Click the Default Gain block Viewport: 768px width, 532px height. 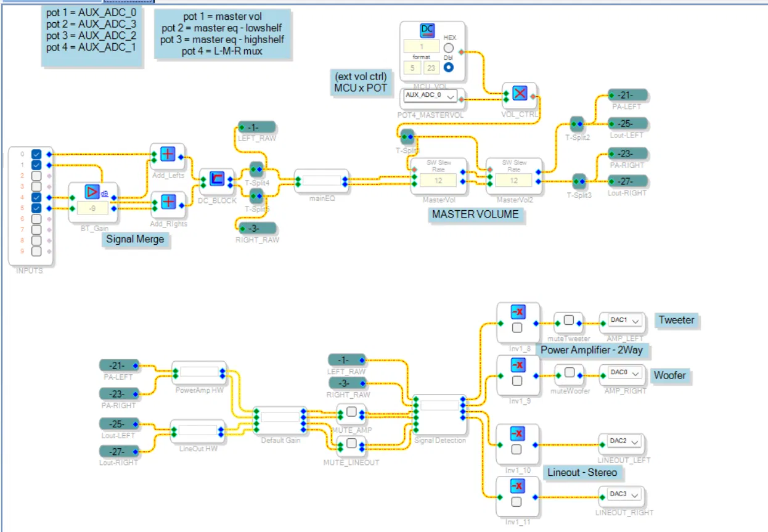[279, 421]
